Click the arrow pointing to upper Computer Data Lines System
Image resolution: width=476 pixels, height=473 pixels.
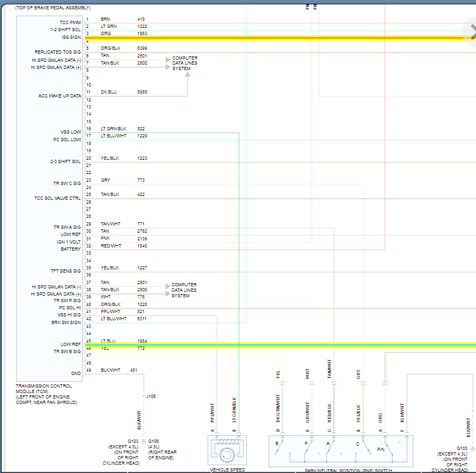pyautogui.click(x=168, y=60)
